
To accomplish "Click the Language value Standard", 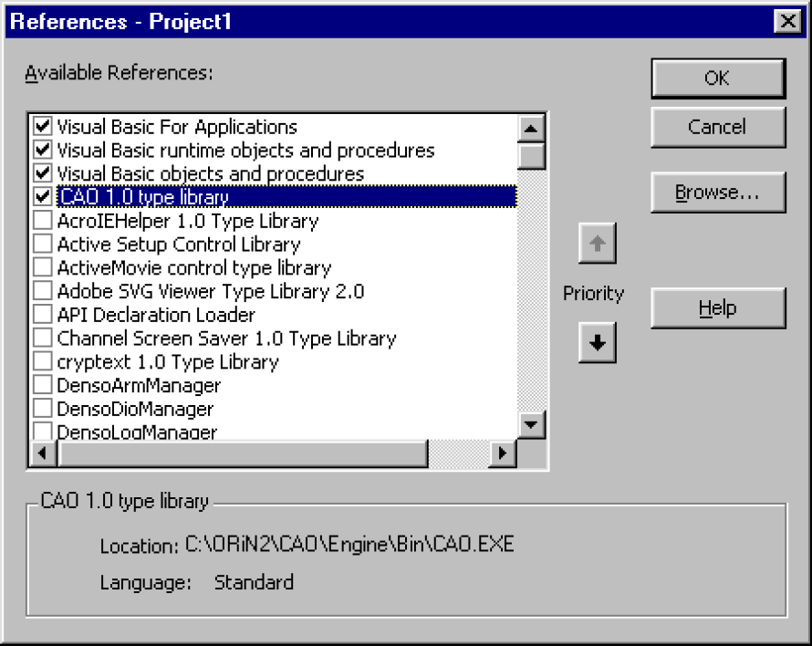I will point(254,582).
